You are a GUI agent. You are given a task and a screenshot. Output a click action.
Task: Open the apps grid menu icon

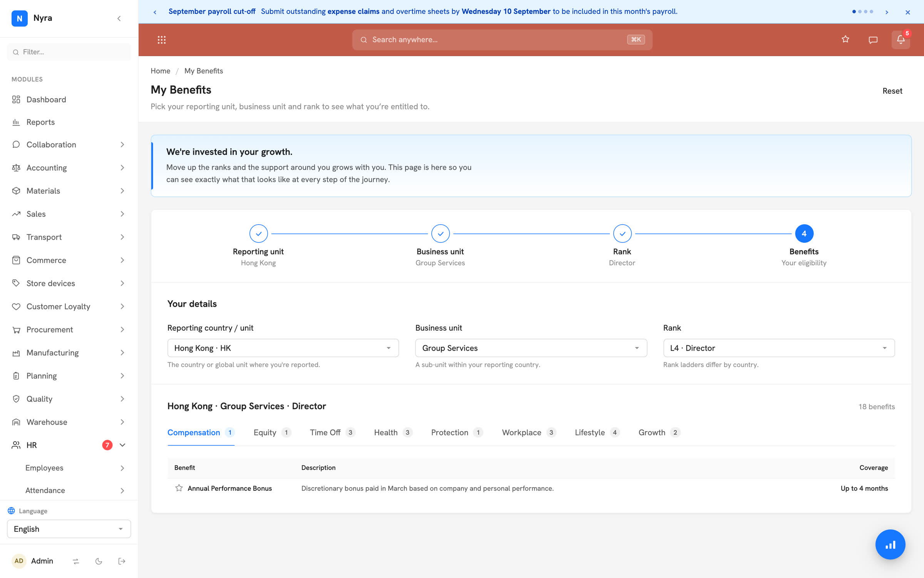[x=162, y=40]
